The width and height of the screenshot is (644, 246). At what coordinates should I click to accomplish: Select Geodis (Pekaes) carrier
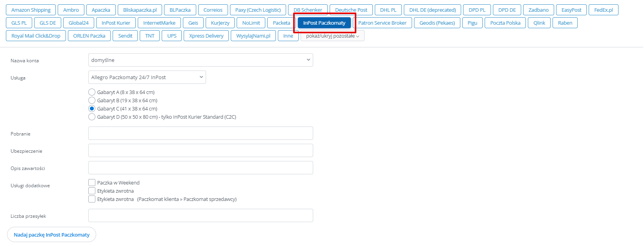[x=437, y=23]
